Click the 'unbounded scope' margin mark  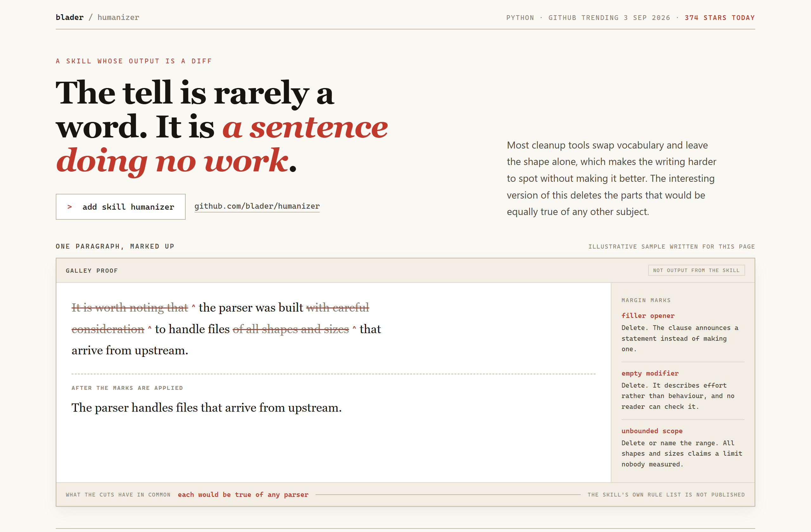click(x=652, y=431)
